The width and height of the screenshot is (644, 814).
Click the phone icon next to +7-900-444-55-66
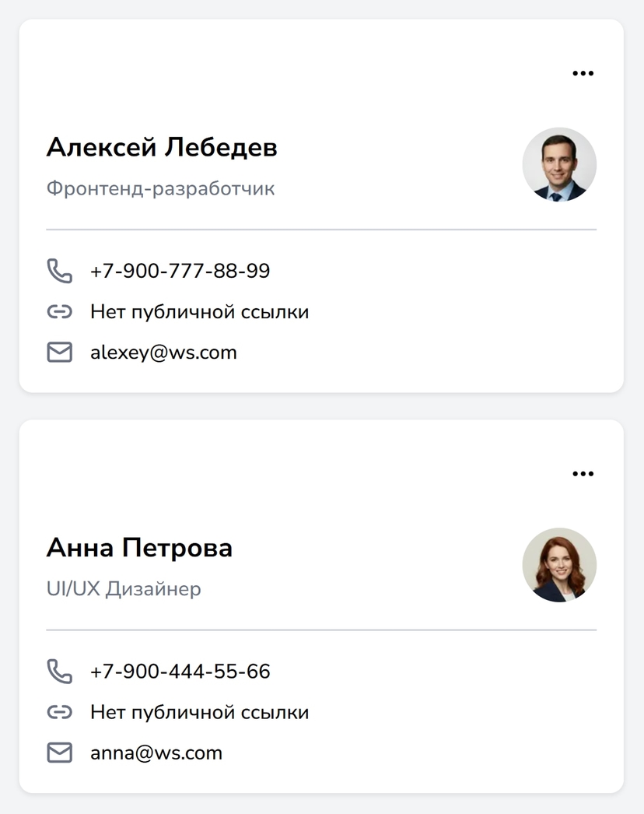tap(60, 672)
